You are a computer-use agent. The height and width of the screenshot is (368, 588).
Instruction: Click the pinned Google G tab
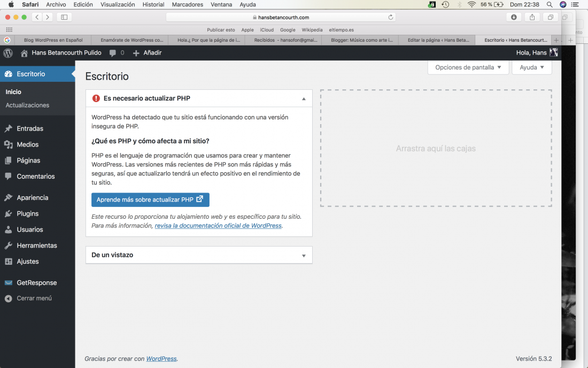pos(7,40)
